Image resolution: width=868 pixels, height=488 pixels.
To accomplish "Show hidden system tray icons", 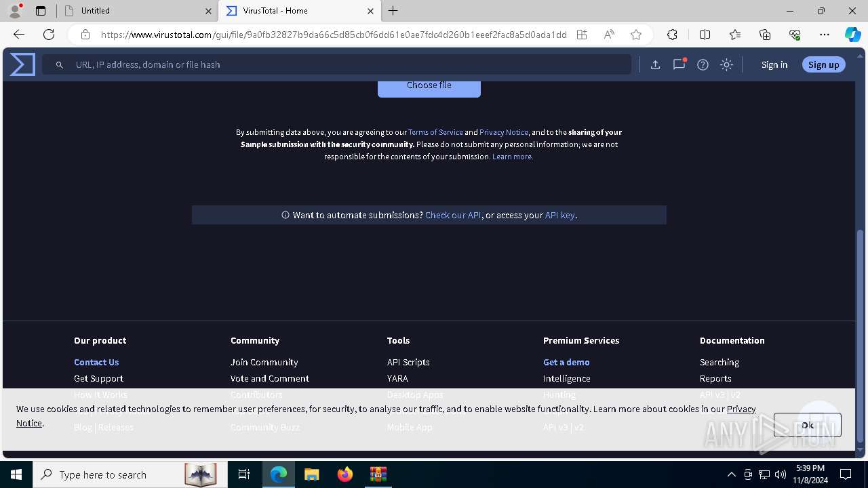I will point(731,474).
